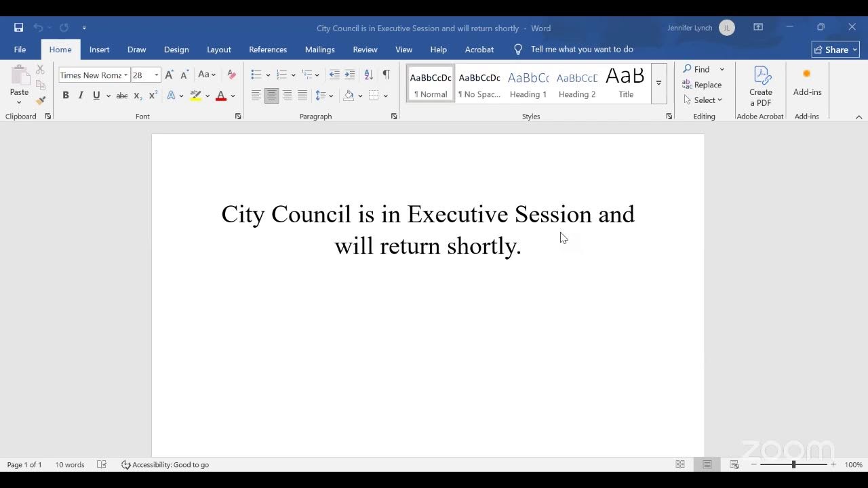Create a PDF with Adobe Acrobat

pyautogui.click(x=761, y=86)
